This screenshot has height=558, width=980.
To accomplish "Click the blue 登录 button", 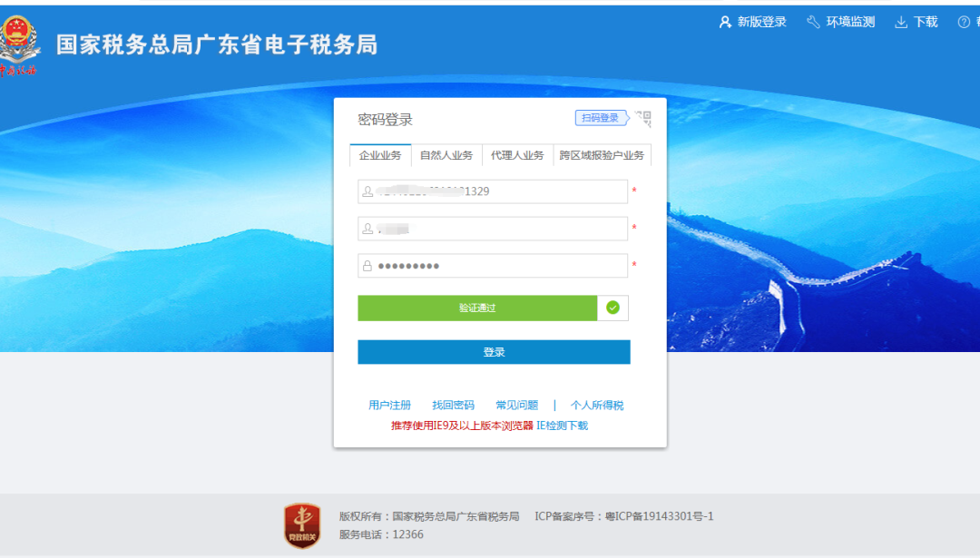I will tap(494, 352).
